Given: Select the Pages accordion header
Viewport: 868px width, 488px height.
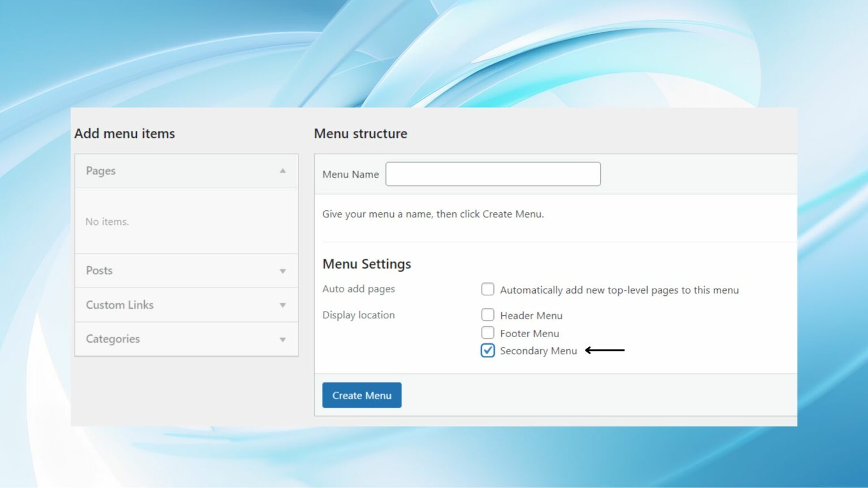Looking at the screenshot, I should coord(170,171).
